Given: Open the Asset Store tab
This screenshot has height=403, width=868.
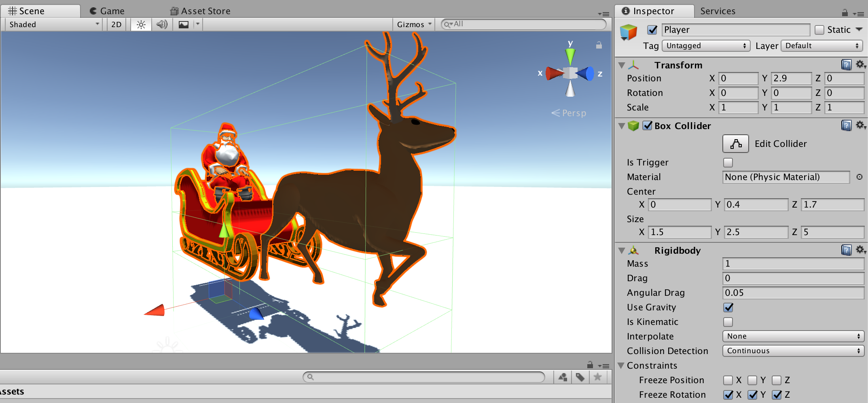Looking at the screenshot, I should (201, 11).
